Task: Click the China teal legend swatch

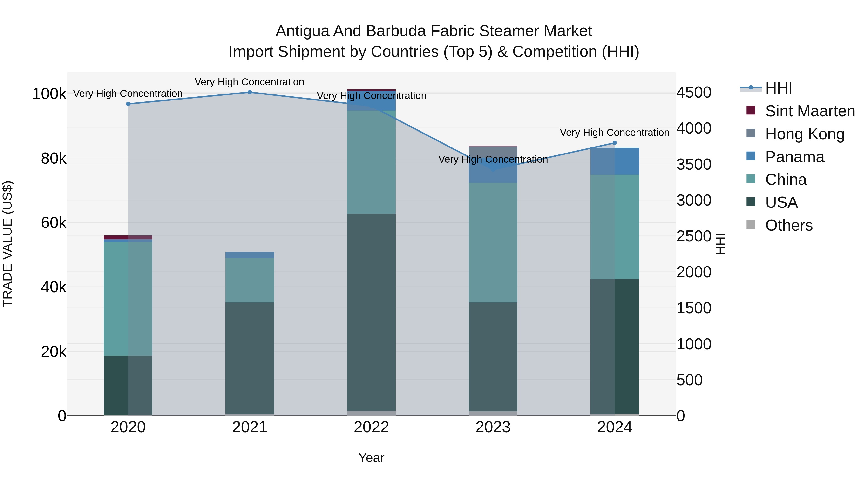Action: [751, 179]
